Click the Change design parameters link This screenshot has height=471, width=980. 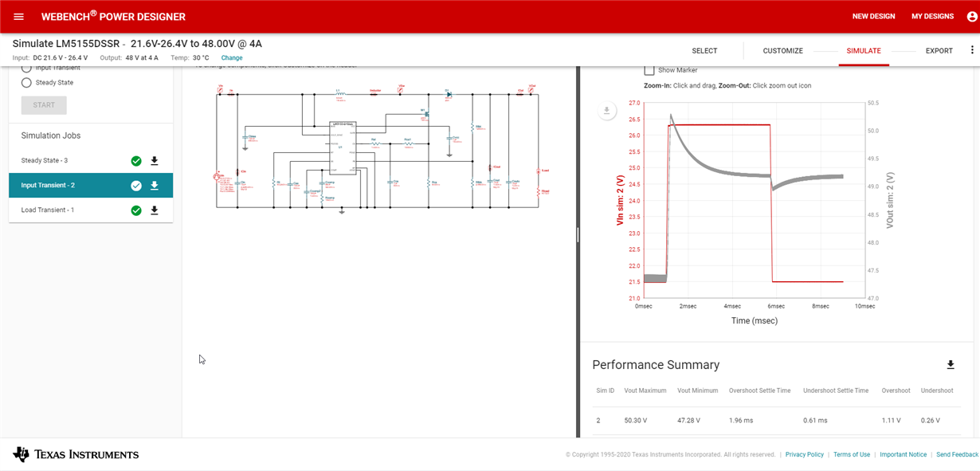click(232, 58)
